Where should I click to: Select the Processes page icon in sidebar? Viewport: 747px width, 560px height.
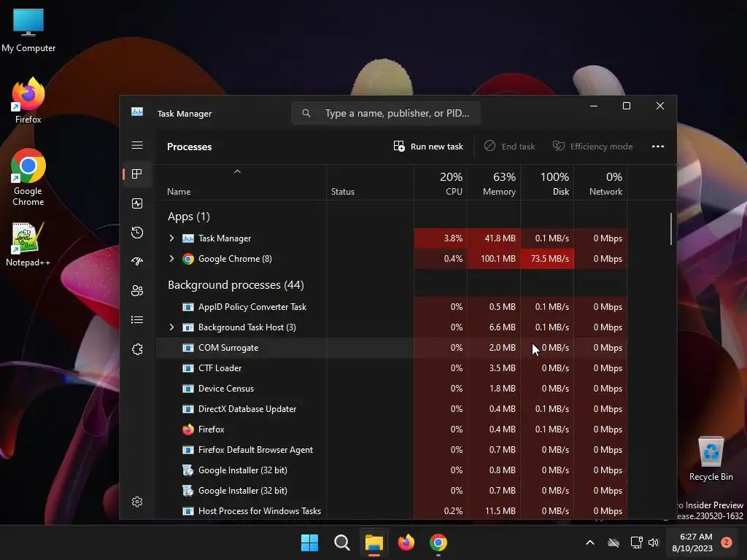[137, 174]
